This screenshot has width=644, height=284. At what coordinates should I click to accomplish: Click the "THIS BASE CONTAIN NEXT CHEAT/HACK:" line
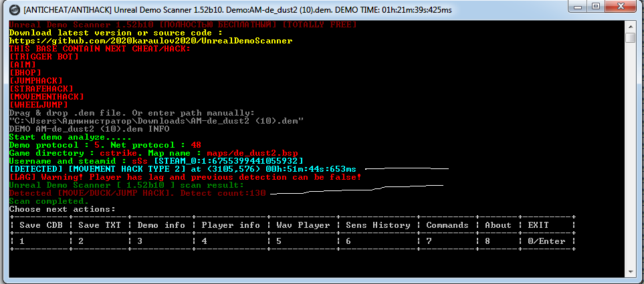tap(100, 49)
